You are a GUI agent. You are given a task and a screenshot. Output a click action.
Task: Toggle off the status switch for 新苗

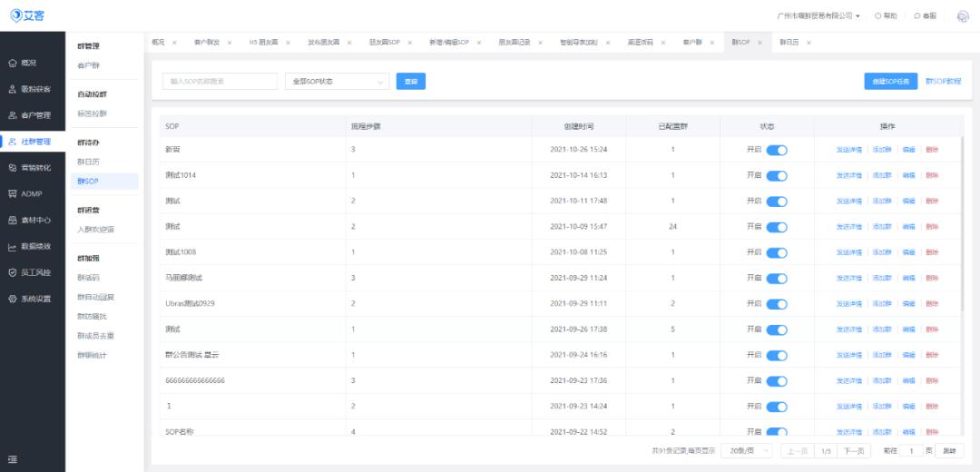(776, 150)
